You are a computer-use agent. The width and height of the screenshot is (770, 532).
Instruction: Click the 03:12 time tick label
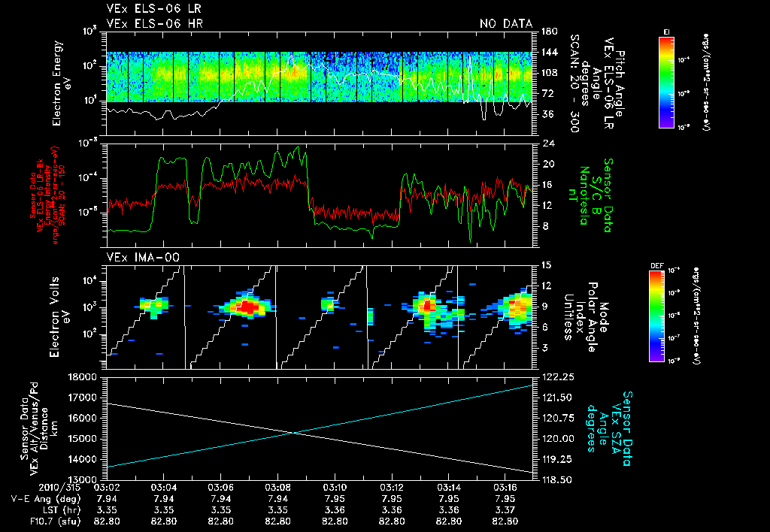(x=392, y=488)
